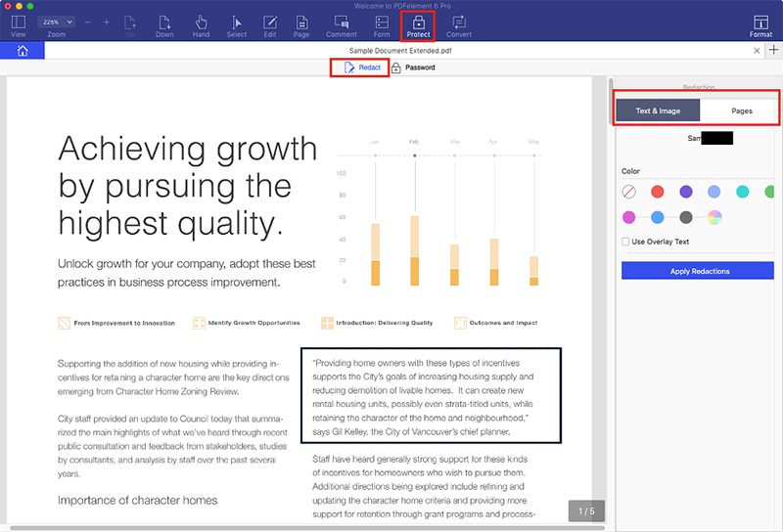The image size is (783, 532).
Task: Select the Text & Image tab
Action: tap(658, 111)
